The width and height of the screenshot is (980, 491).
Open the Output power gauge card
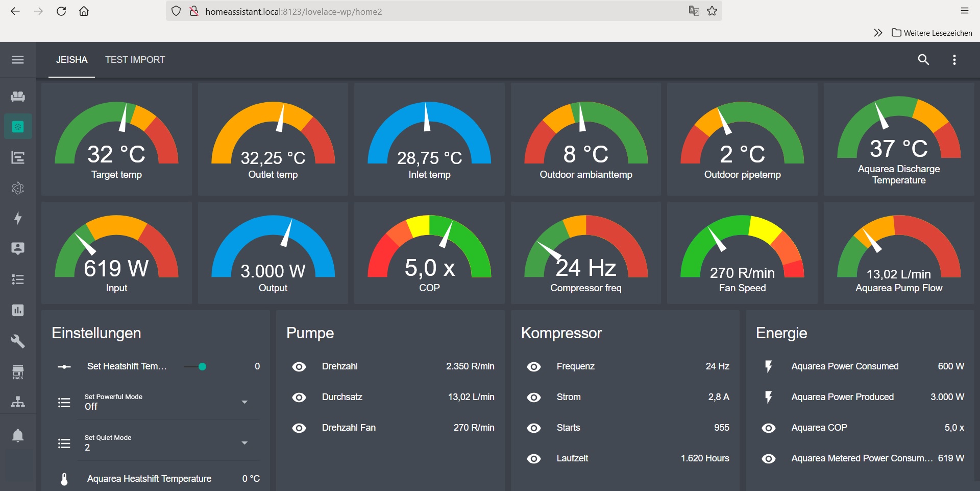pyautogui.click(x=273, y=253)
